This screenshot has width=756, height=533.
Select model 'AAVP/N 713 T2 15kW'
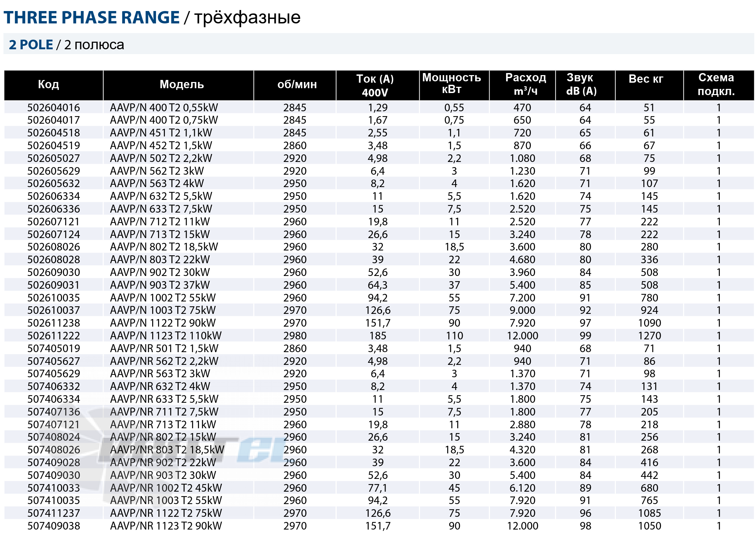tap(160, 234)
